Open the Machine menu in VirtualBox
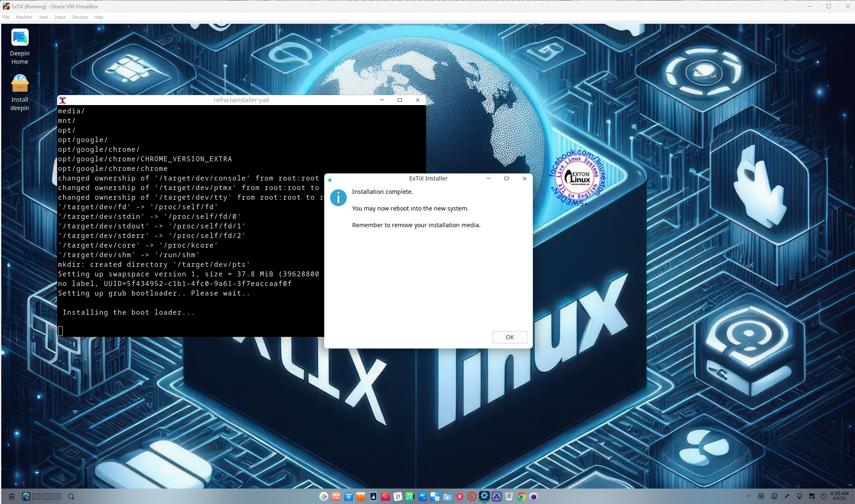The height and width of the screenshot is (504, 855). [x=24, y=17]
